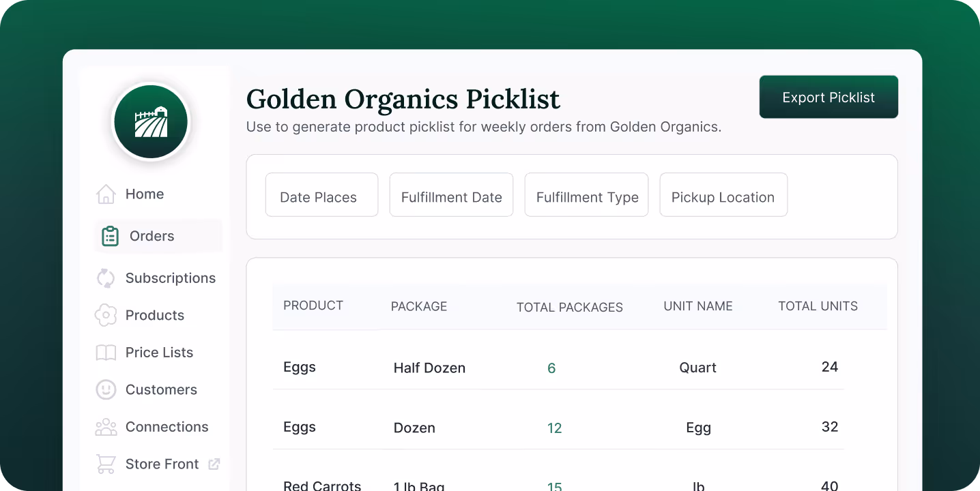Click the Home house icon
Viewport: 980px width, 491px height.
point(106,194)
